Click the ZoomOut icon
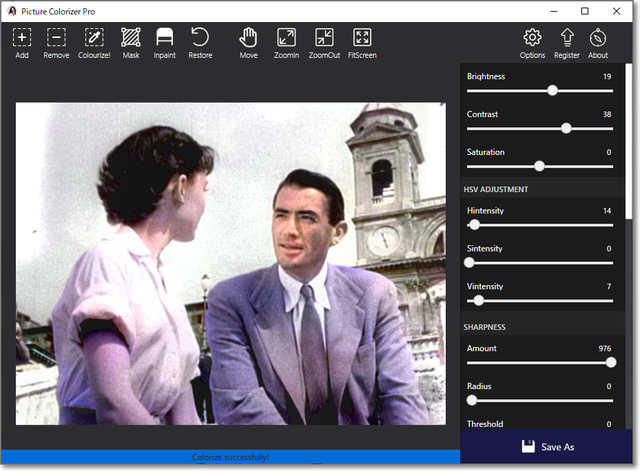The width and height of the screenshot is (640, 471). point(324,38)
